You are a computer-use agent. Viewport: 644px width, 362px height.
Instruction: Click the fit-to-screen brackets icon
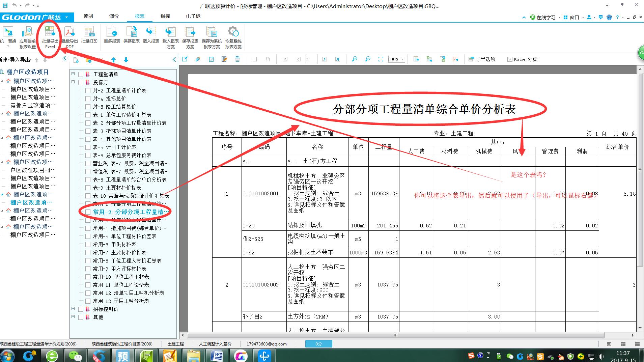pos(381,59)
